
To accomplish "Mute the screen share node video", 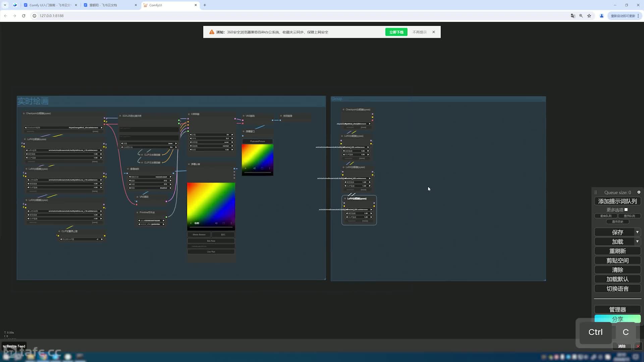I will (216, 223).
